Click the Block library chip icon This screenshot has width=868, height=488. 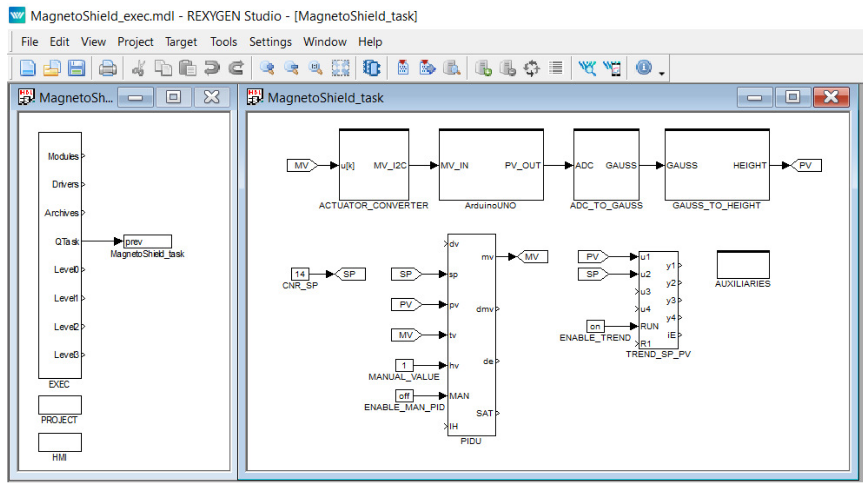(x=371, y=68)
